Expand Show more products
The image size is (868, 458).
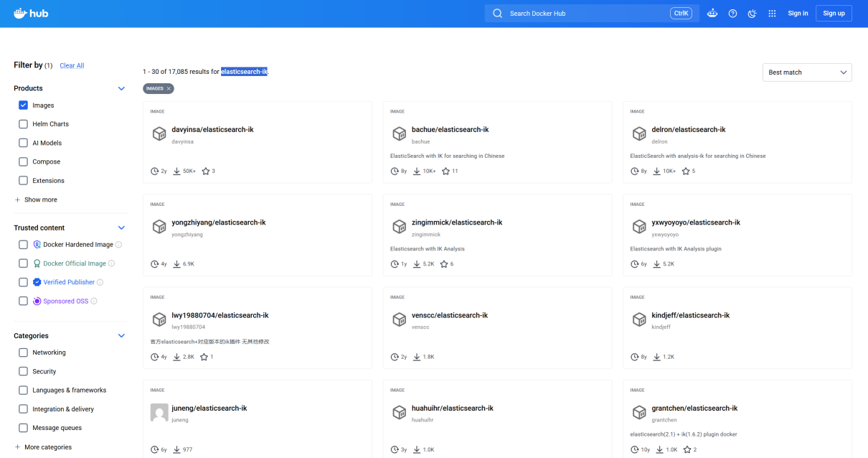35,200
